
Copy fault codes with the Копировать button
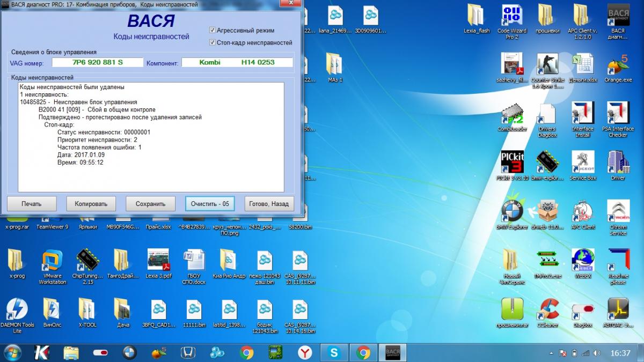(x=91, y=204)
